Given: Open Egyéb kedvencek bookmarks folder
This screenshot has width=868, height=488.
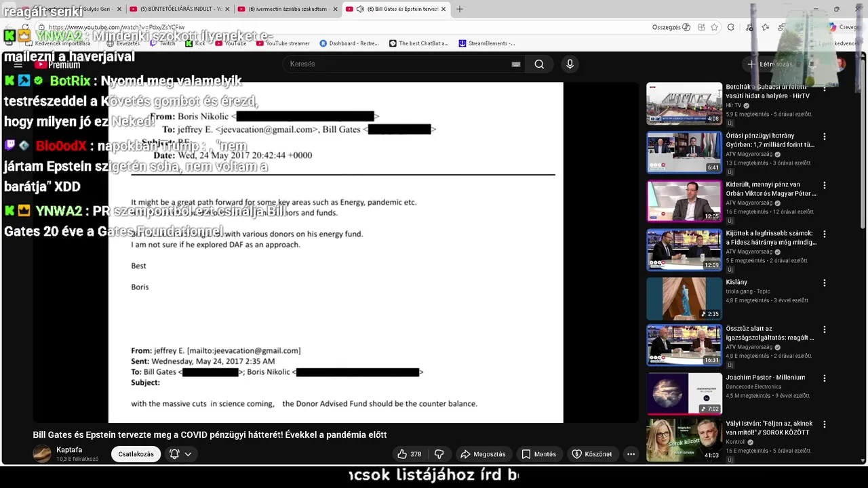Looking at the screenshot, I should 833,43.
